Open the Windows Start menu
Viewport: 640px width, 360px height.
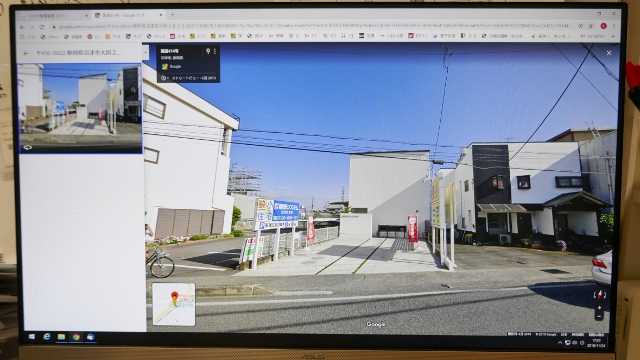coord(31,337)
